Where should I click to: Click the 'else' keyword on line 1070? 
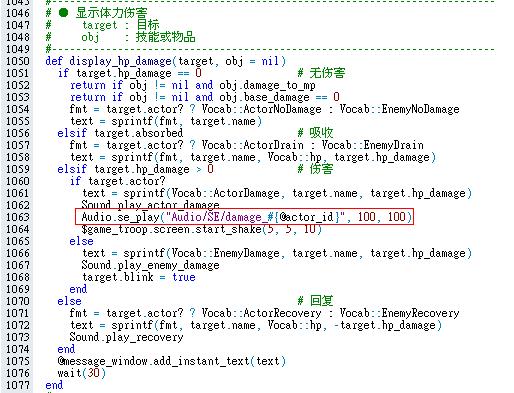point(69,301)
